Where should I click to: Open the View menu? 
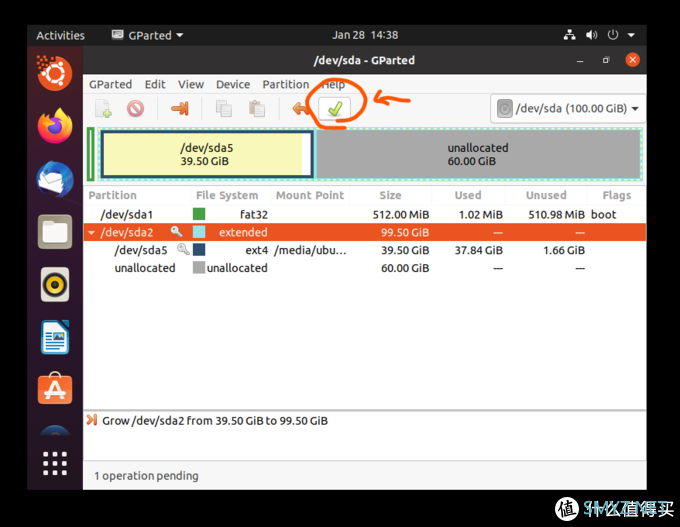pyautogui.click(x=191, y=84)
